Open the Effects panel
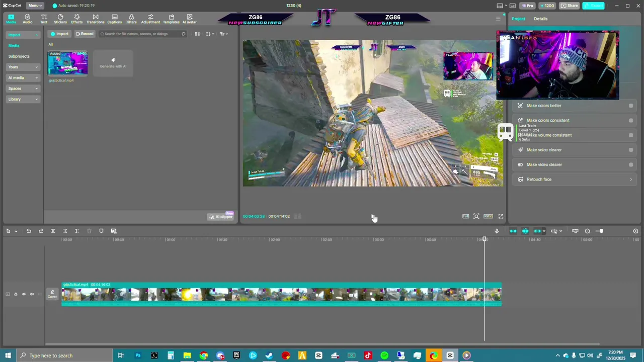644x362 pixels. pyautogui.click(x=77, y=19)
